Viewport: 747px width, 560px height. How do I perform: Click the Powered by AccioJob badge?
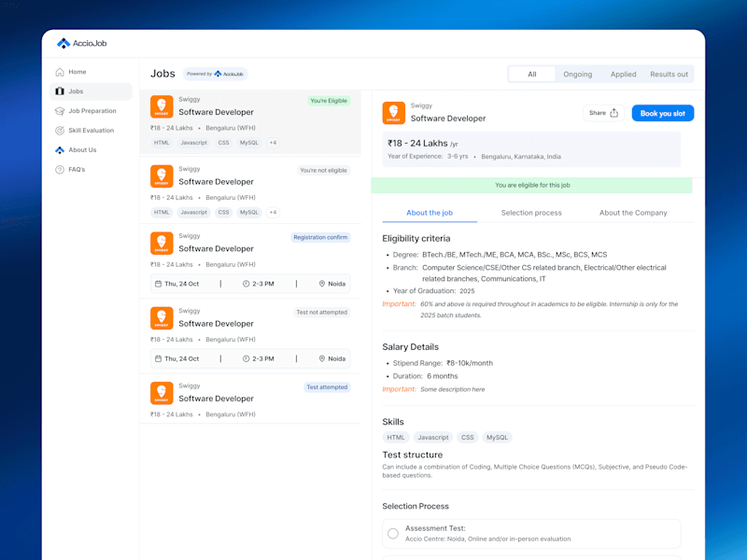point(216,74)
